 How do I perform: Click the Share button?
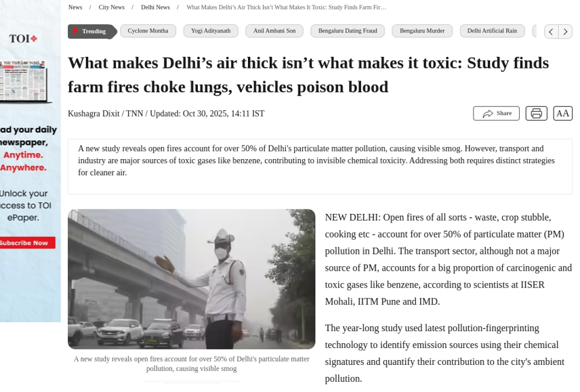496,114
